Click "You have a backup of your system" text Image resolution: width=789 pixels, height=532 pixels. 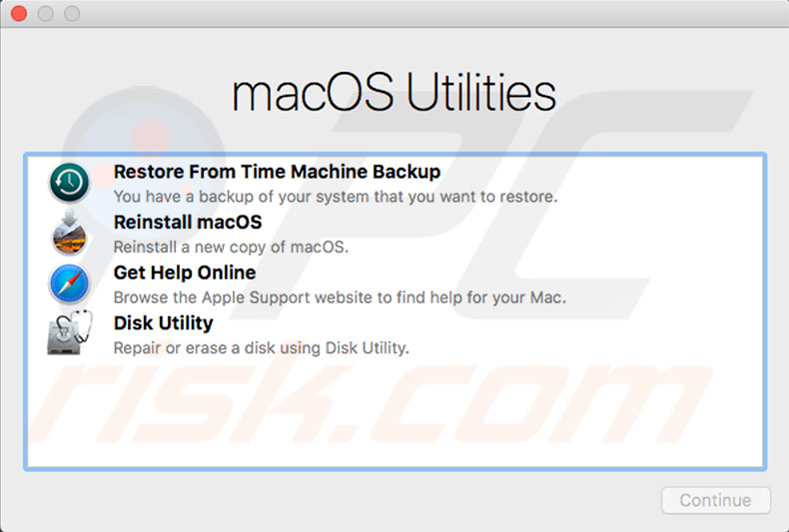pos(335,197)
